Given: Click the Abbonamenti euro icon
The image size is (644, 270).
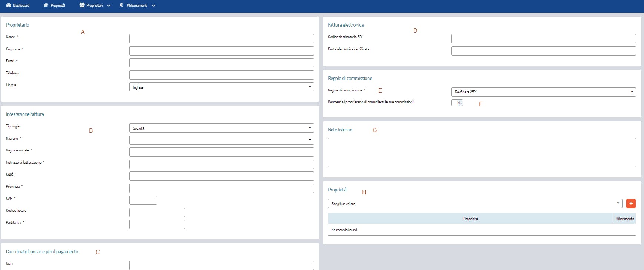Looking at the screenshot, I should (x=122, y=5).
